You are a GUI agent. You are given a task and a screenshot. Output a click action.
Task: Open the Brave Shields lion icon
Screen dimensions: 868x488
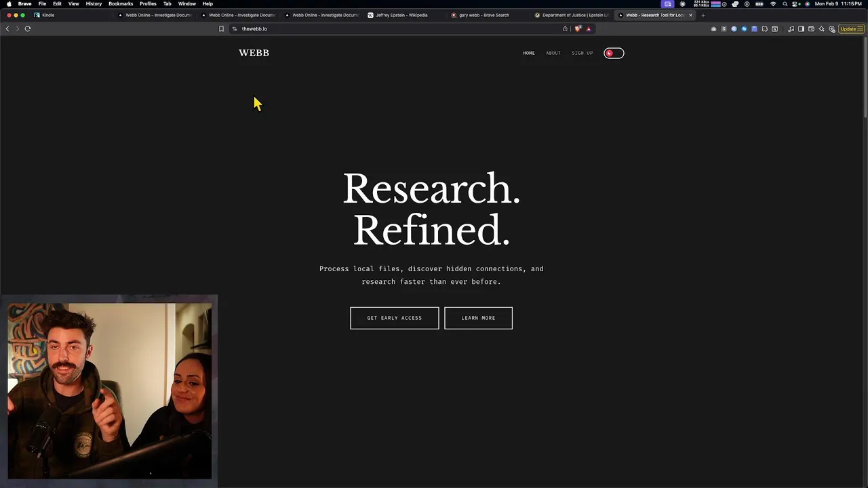(578, 28)
